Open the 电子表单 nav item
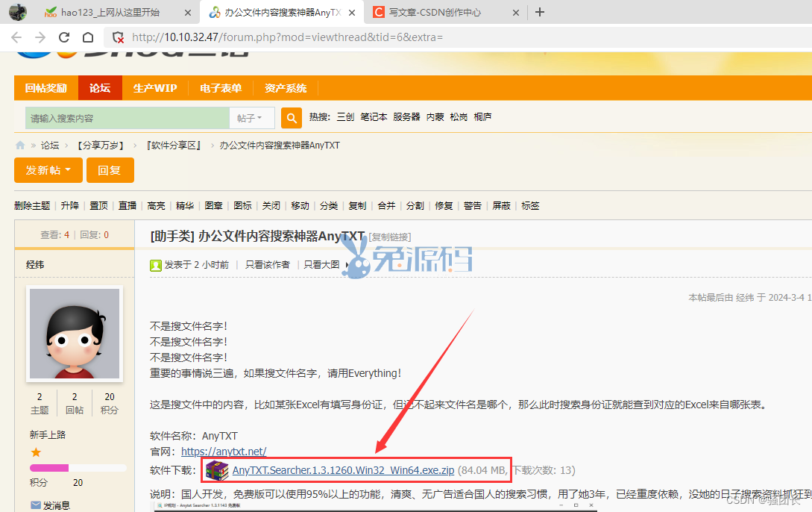The width and height of the screenshot is (812, 512). (221, 88)
